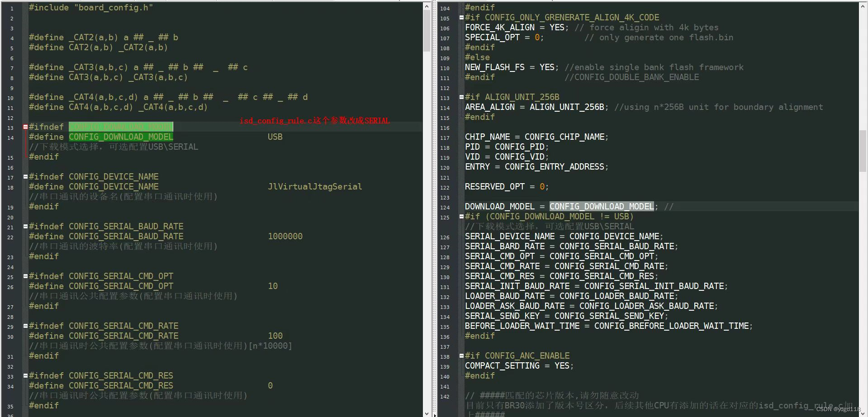Collapse the #if CONFIG_ANC_ENABLE block
Viewport: 868px width, 417px height.
461,356
